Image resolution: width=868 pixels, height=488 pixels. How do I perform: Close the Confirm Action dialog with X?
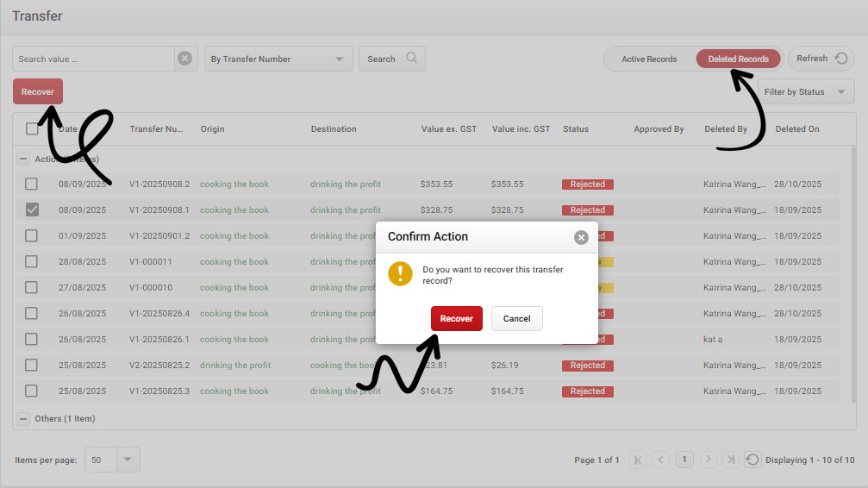pyautogui.click(x=581, y=237)
